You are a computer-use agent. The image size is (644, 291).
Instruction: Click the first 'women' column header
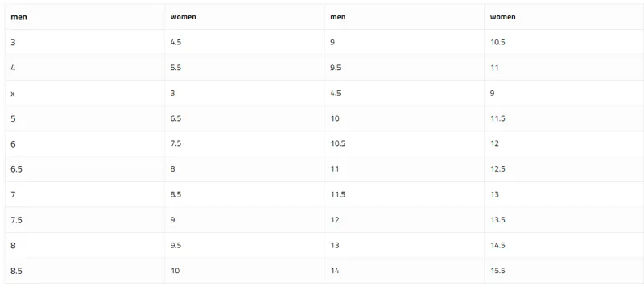[x=245, y=17]
